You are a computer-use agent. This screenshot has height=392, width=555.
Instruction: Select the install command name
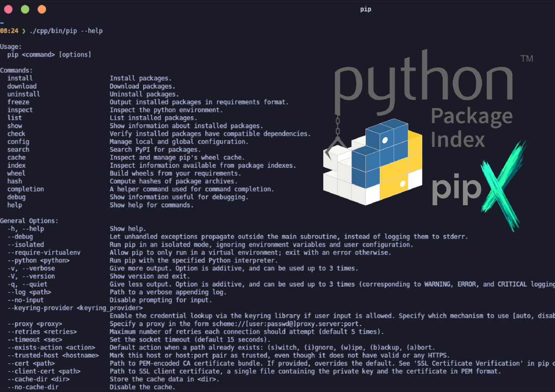20,78
